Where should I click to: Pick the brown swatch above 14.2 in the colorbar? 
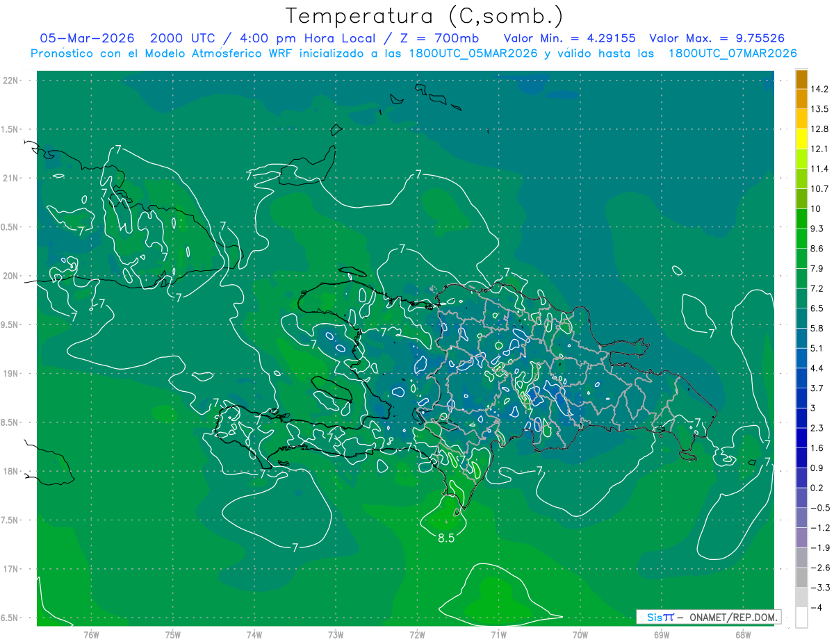click(x=801, y=79)
